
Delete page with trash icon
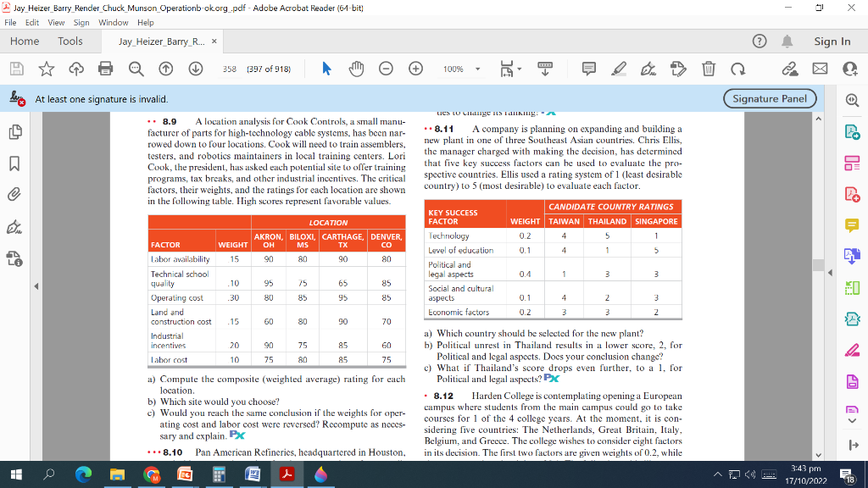709,69
